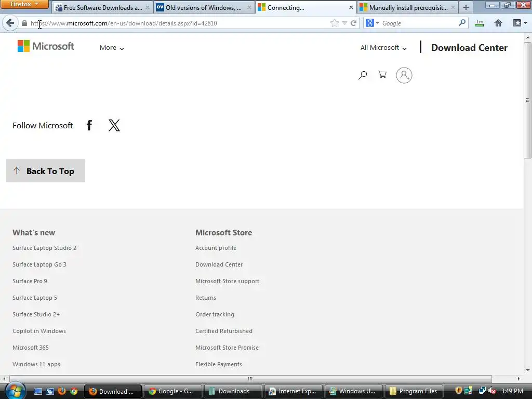Click the Google search input box
This screenshot has width=532, height=399.
pos(419,23)
